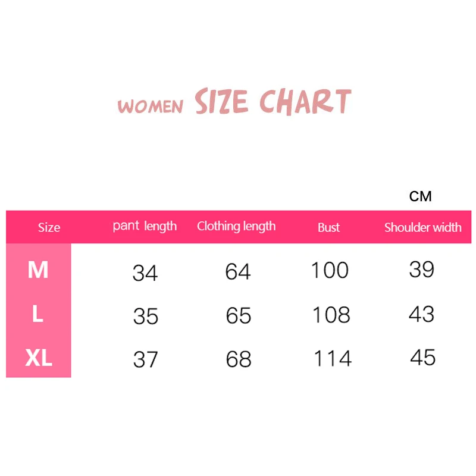Click the M size row label
Screen dimensions: 476x476
coord(38,271)
